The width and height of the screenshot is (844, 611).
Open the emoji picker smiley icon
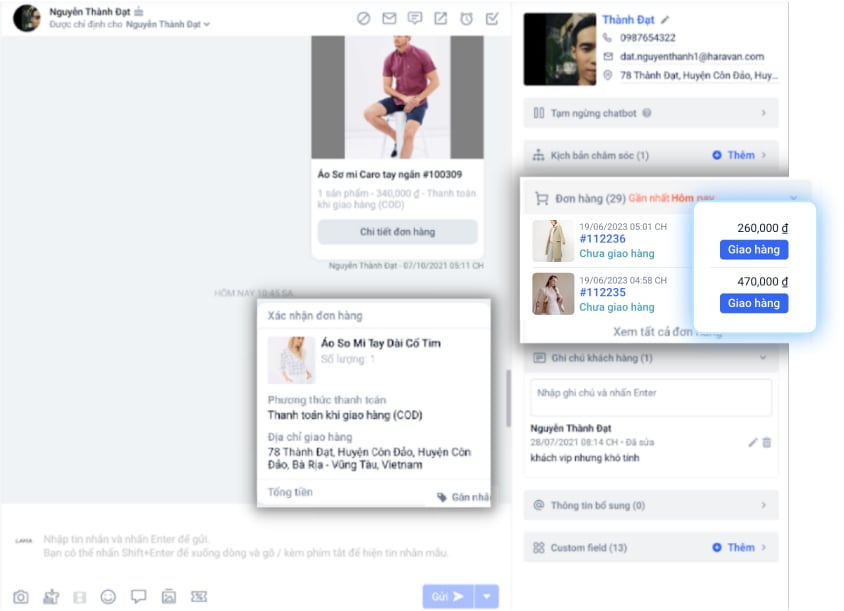tap(108, 596)
